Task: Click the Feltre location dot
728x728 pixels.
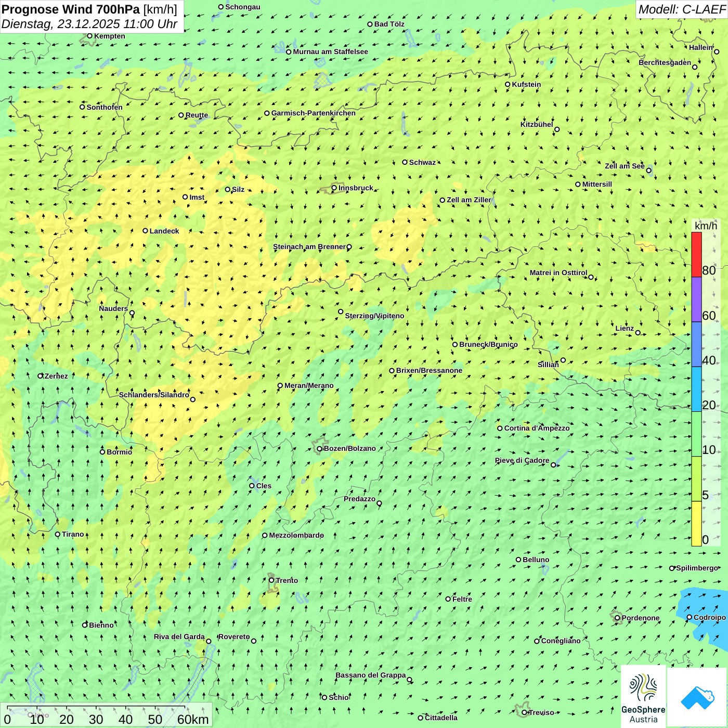Action: [448, 599]
